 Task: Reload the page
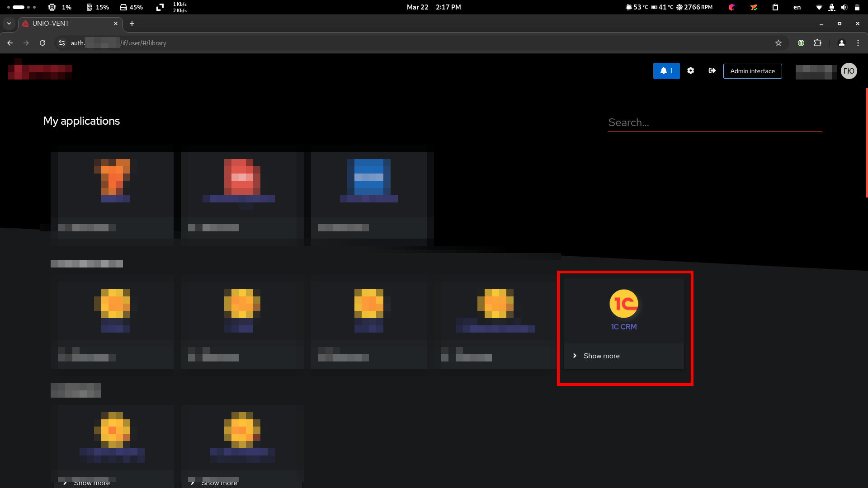(42, 43)
